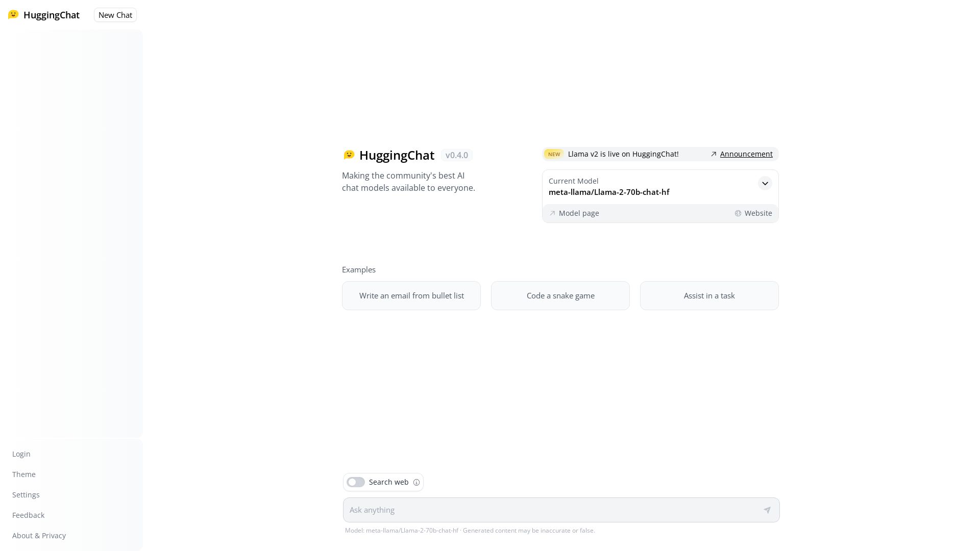Viewport: 980px width, 551px height.
Task: Open Theme settings in the sidebar
Action: point(23,474)
